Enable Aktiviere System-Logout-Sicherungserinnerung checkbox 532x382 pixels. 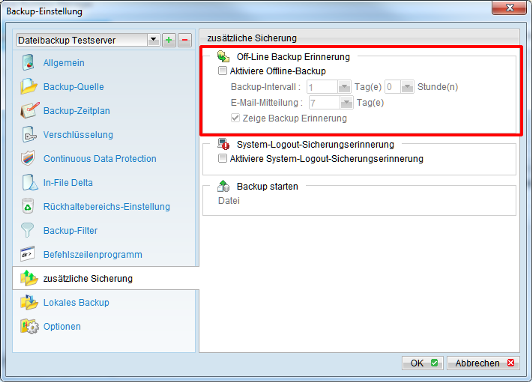(x=223, y=158)
